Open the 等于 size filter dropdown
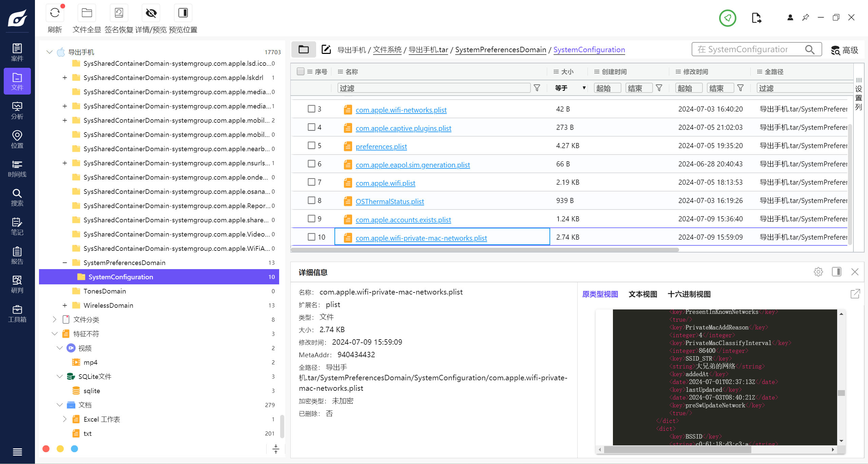This screenshot has height=464, width=868. click(x=570, y=88)
